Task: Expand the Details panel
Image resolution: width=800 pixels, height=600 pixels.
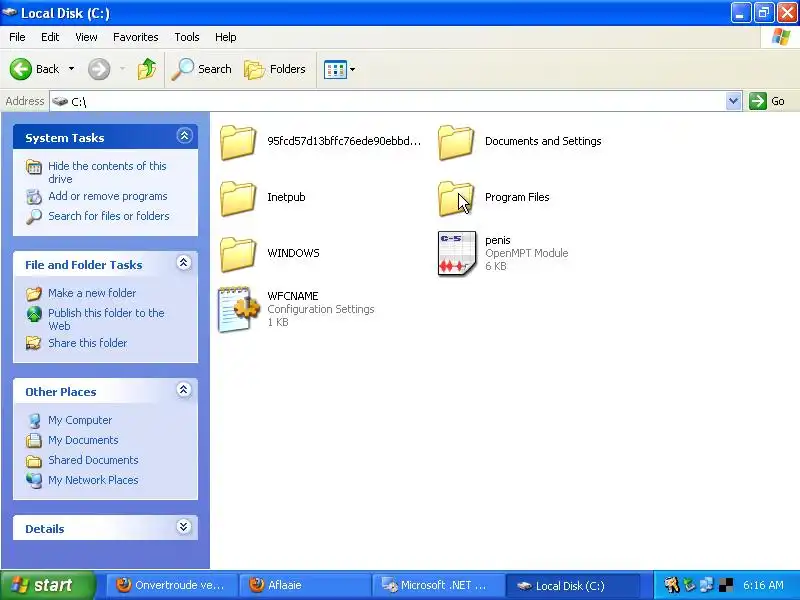Action: tap(184, 527)
